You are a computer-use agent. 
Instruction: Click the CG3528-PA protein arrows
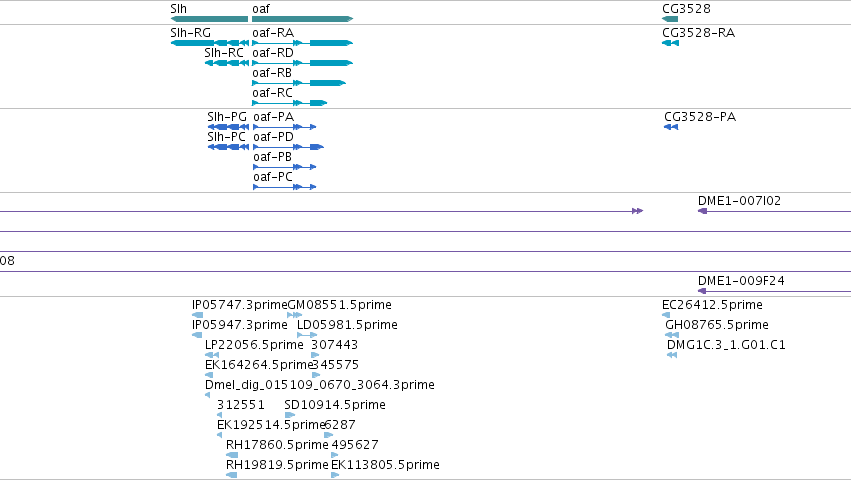pos(671,127)
